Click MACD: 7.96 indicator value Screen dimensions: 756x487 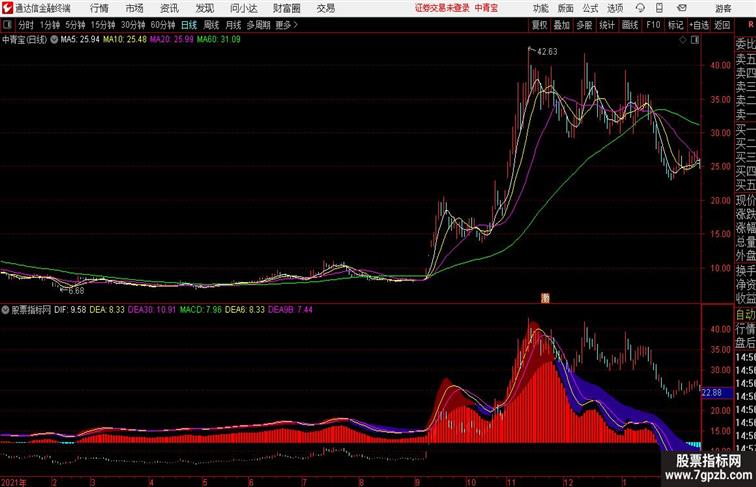tap(201, 310)
